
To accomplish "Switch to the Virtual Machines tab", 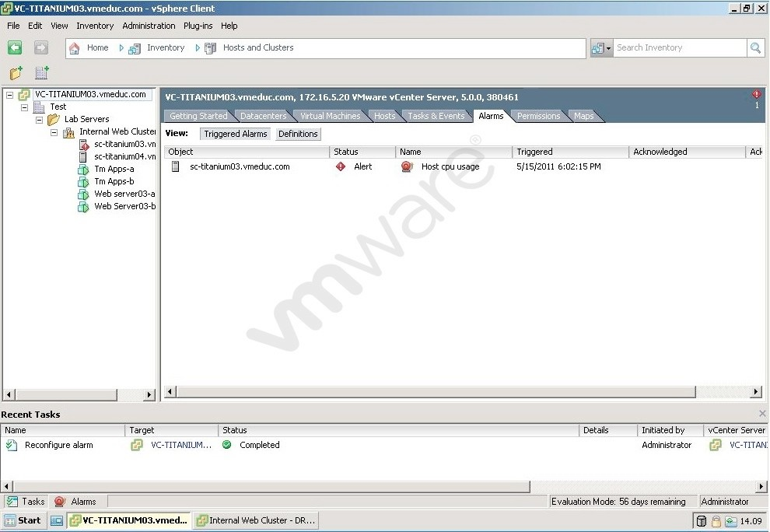I will (x=330, y=116).
